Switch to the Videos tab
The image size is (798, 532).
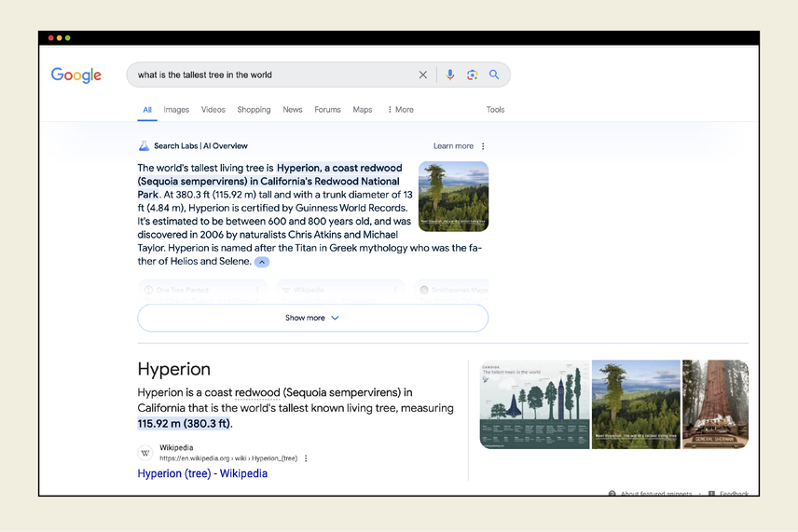[213, 109]
